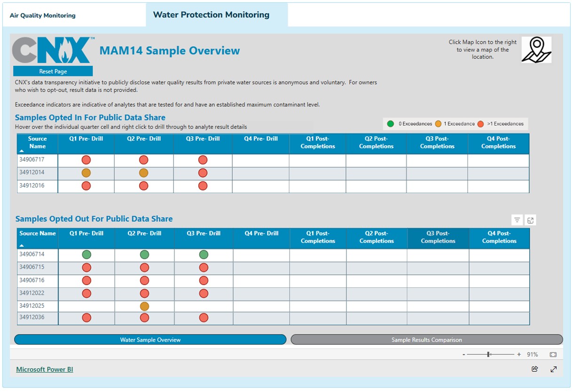Click the zoom slider handle
The image size is (574, 392).
coord(489,354)
